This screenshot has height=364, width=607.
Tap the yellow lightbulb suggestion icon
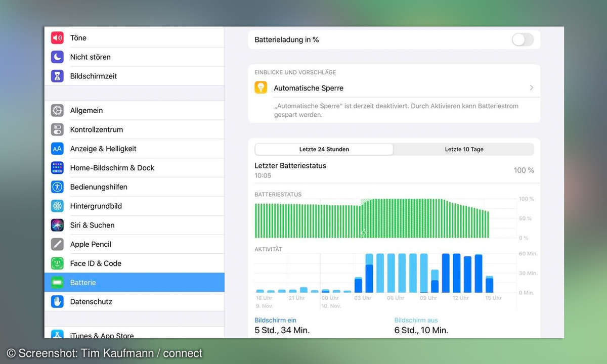tap(261, 87)
